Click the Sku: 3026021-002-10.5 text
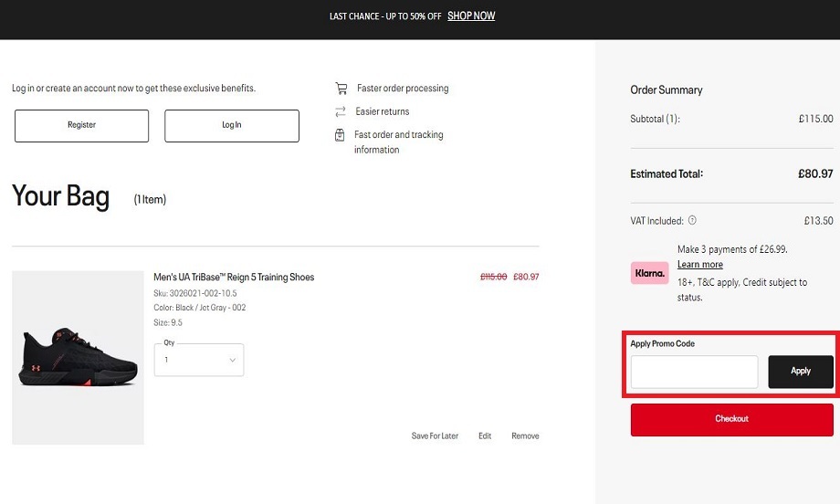Image resolution: width=840 pixels, height=504 pixels. [195, 293]
